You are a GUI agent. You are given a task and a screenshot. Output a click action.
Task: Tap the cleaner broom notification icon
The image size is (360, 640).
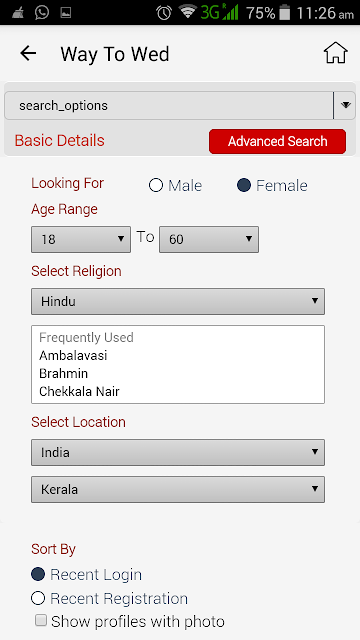click(x=18, y=13)
